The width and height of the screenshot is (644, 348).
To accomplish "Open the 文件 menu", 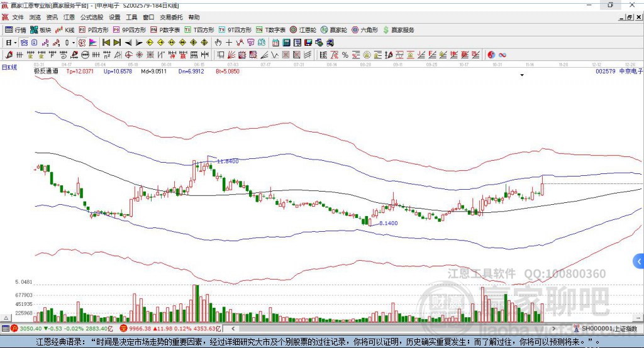I will pyautogui.click(x=18, y=17).
